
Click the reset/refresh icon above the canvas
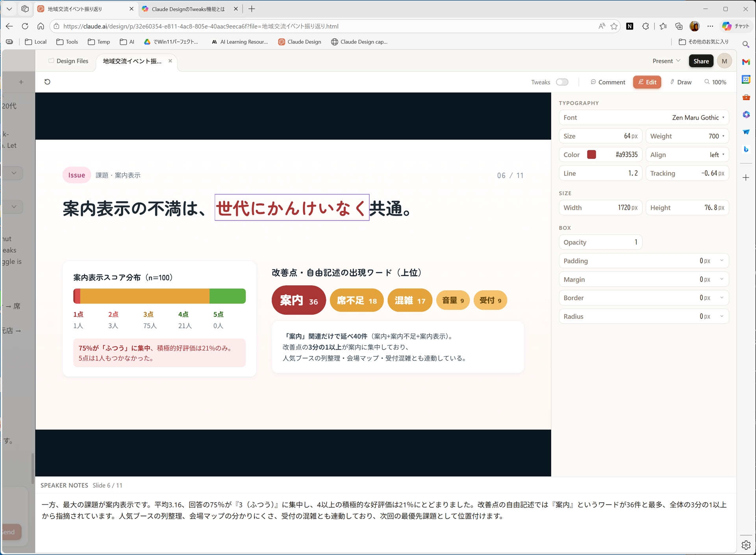pyautogui.click(x=48, y=81)
